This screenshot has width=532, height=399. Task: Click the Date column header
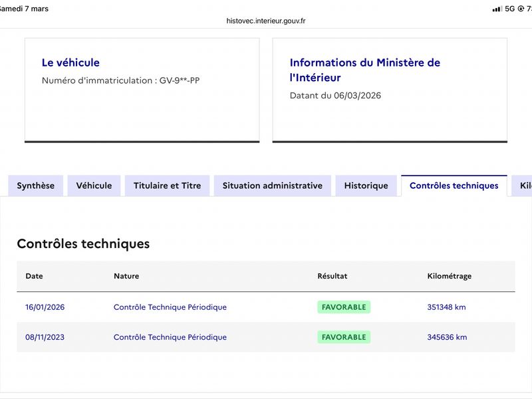[x=34, y=276]
